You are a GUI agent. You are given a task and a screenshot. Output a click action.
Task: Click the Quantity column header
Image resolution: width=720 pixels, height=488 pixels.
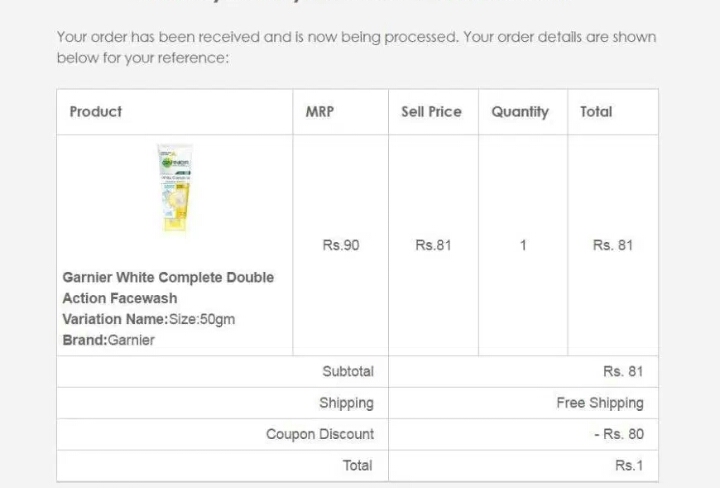tap(520, 112)
